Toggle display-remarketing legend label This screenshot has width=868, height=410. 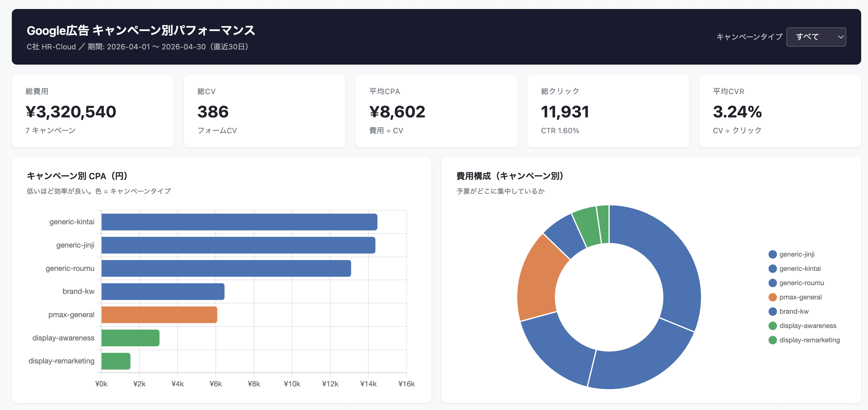[x=809, y=340]
